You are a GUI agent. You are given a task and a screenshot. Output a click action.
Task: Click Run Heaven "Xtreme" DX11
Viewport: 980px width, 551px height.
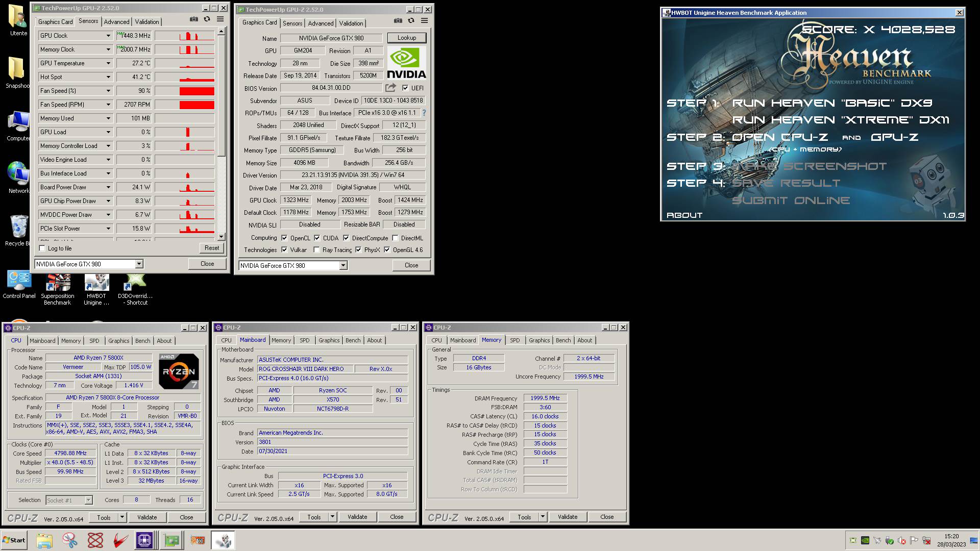coord(841,120)
